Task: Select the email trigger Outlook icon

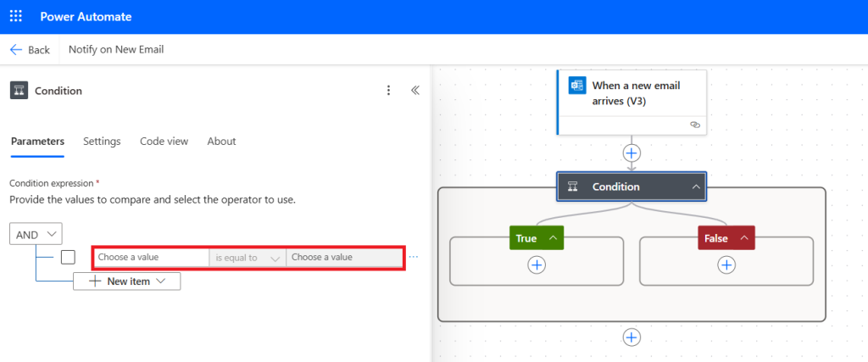Action: tap(578, 86)
